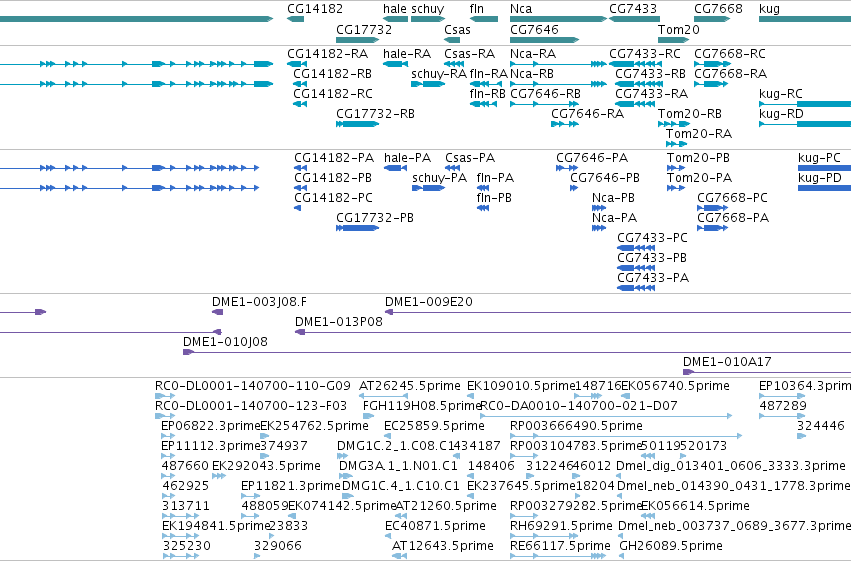This screenshot has height=561, width=851.
Task: Click BAC clone DME1-009E20
Action: click(x=428, y=302)
